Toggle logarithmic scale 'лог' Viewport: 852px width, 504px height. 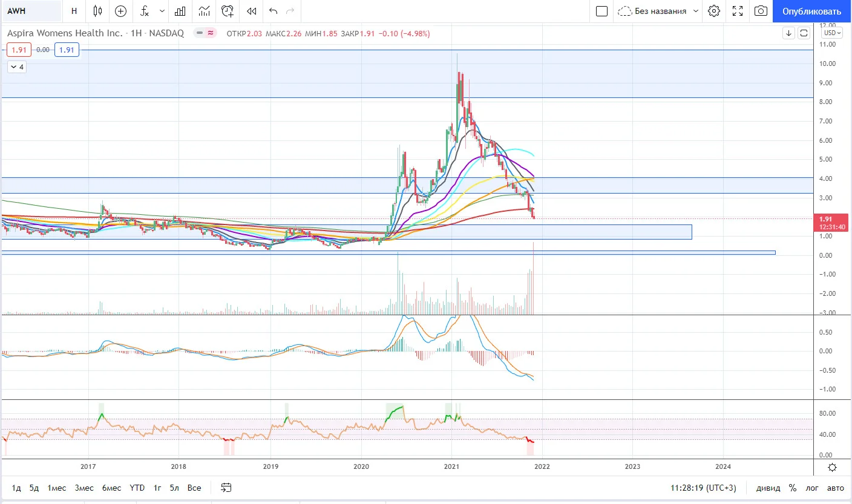click(812, 488)
